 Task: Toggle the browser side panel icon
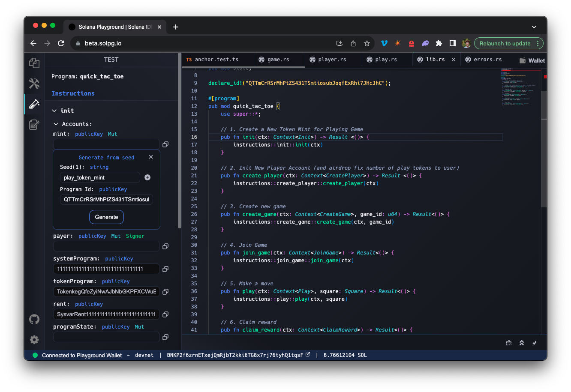tap(453, 43)
